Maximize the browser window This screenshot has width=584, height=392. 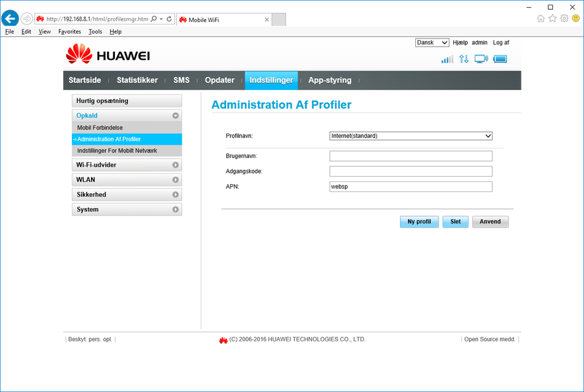click(x=551, y=7)
